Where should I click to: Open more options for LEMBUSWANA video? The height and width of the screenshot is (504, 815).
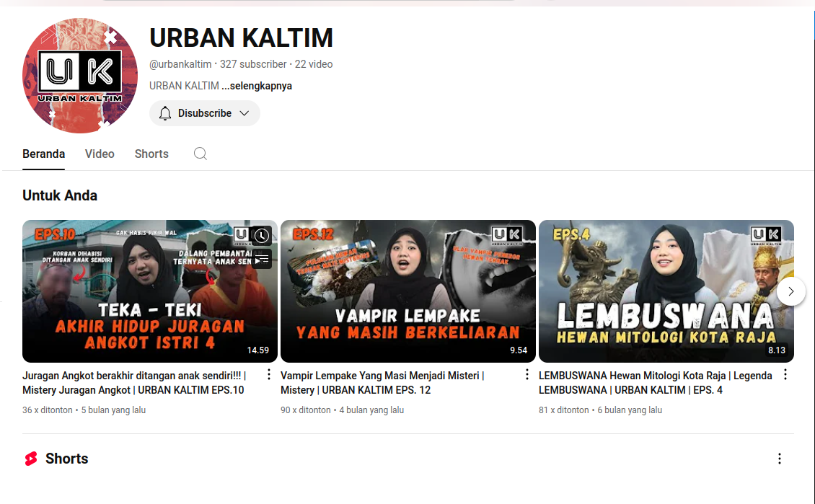coord(785,374)
